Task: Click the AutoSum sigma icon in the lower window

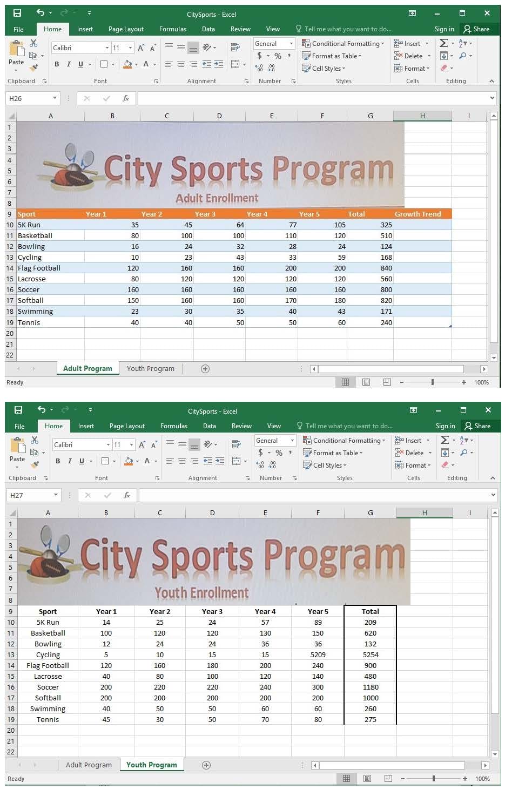Action: [x=445, y=440]
